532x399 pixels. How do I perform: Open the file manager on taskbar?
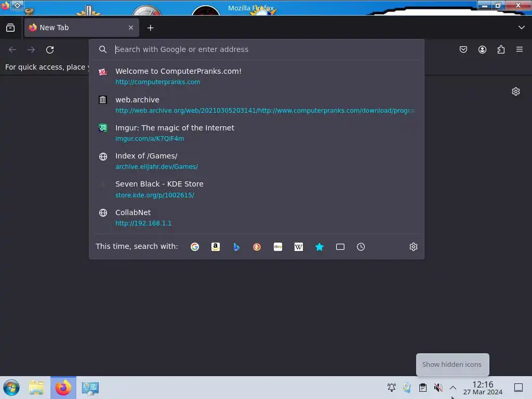point(36,388)
